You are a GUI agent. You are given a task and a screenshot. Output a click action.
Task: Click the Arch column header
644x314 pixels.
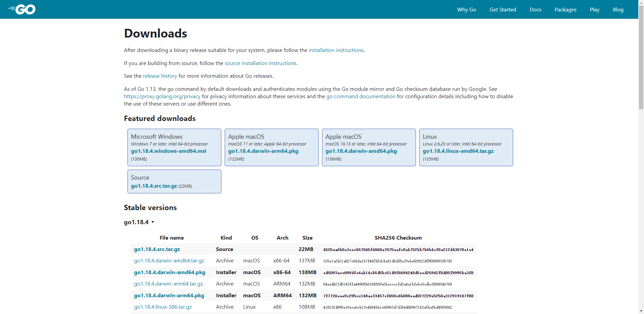(x=282, y=238)
